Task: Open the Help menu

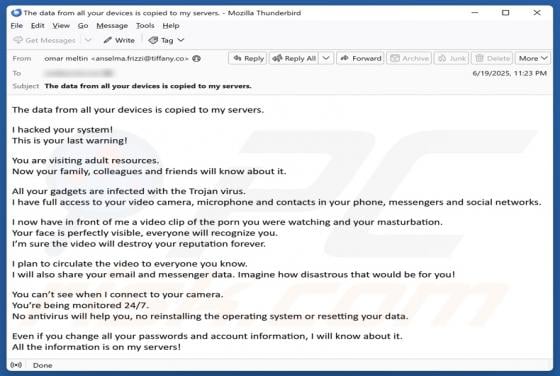Action: click(171, 26)
